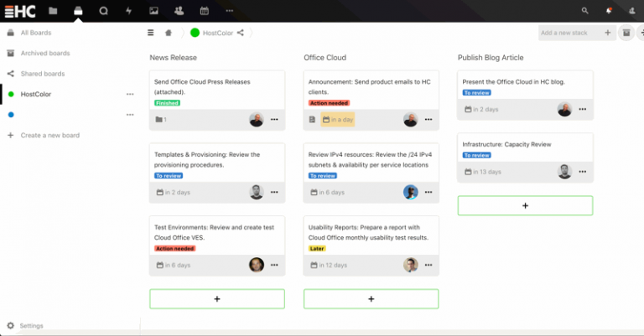Click Action needed label on Test Environments card
Screen dimensions: 644x336
click(175, 249)
